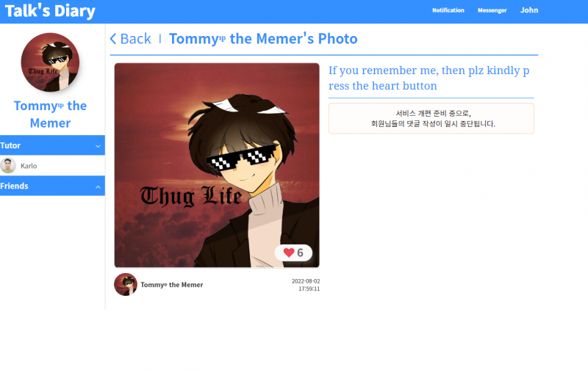
Task: Open the Messenger menu
Action: 492,10
